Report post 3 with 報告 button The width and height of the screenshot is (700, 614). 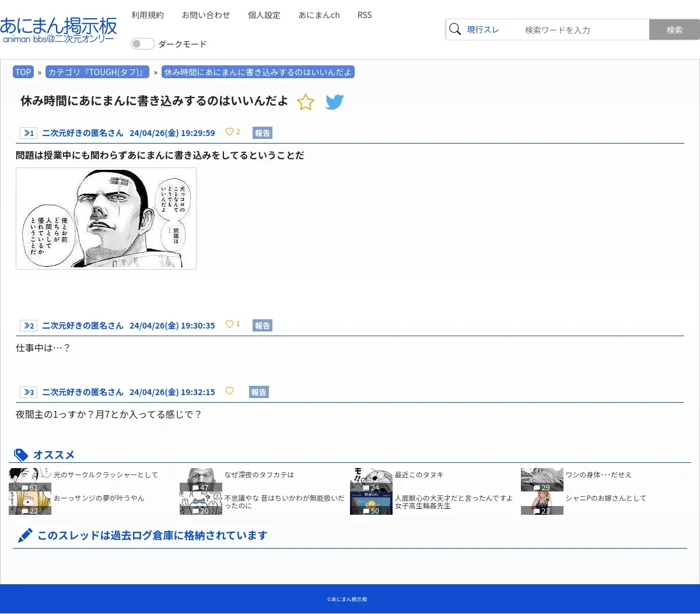[259, 392]
